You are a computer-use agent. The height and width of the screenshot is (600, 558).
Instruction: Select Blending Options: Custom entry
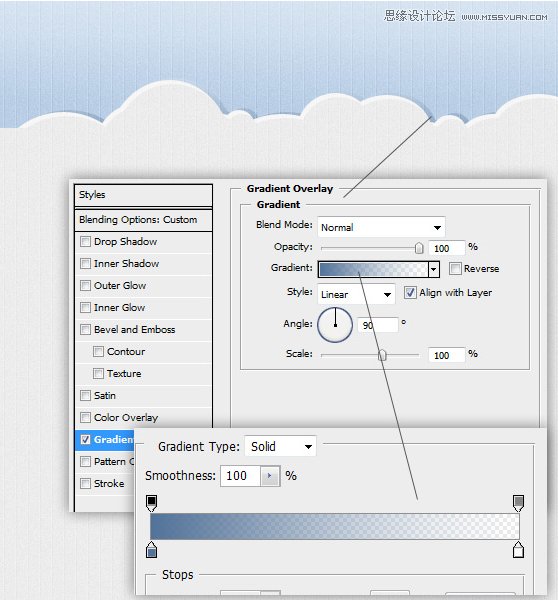(144, 220)
